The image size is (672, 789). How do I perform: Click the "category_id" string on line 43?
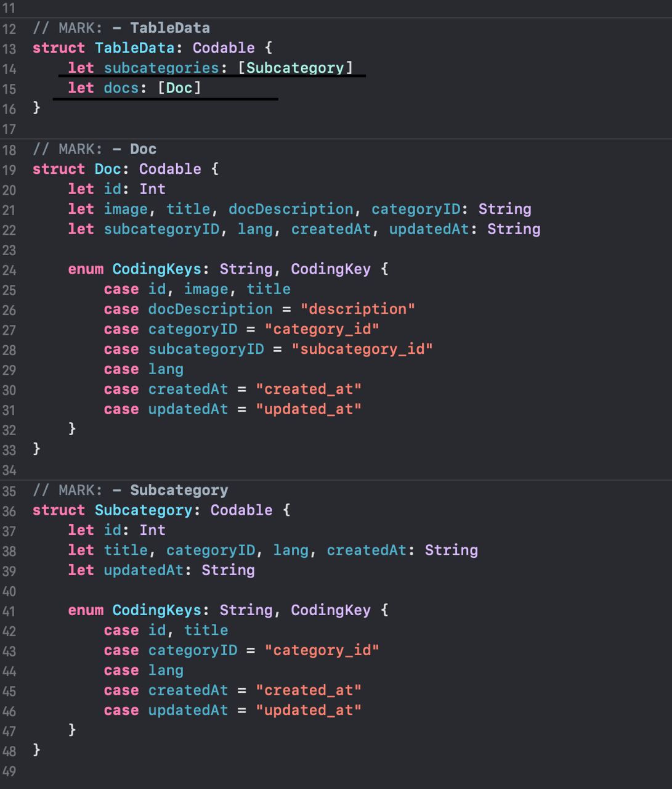pyautogui.click(x=322, y=650)
